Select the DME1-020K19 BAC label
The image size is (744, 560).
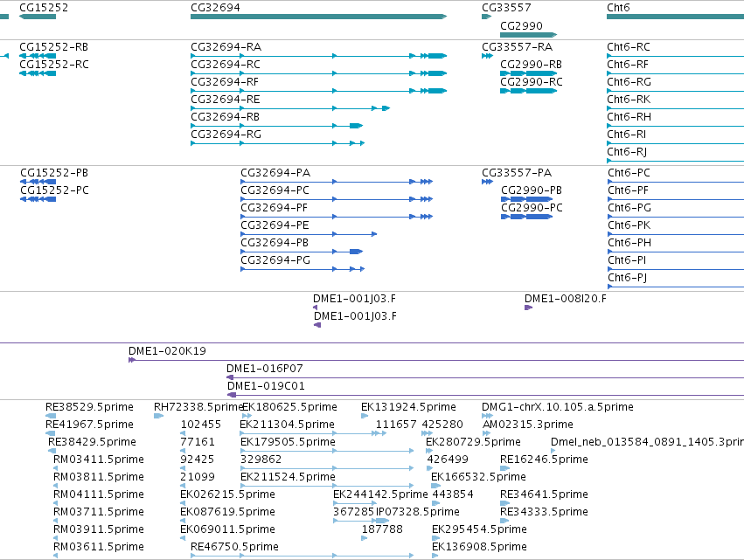(167, 351)
